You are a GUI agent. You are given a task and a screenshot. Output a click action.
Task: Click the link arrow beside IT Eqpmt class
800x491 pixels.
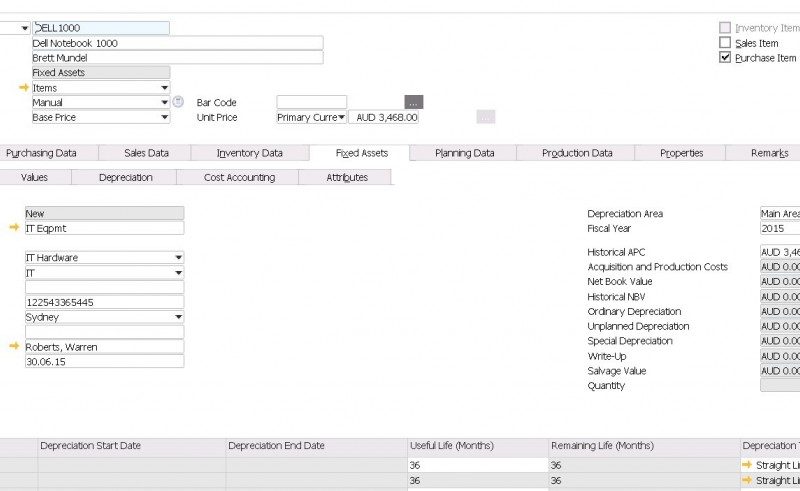coord(14,227)
